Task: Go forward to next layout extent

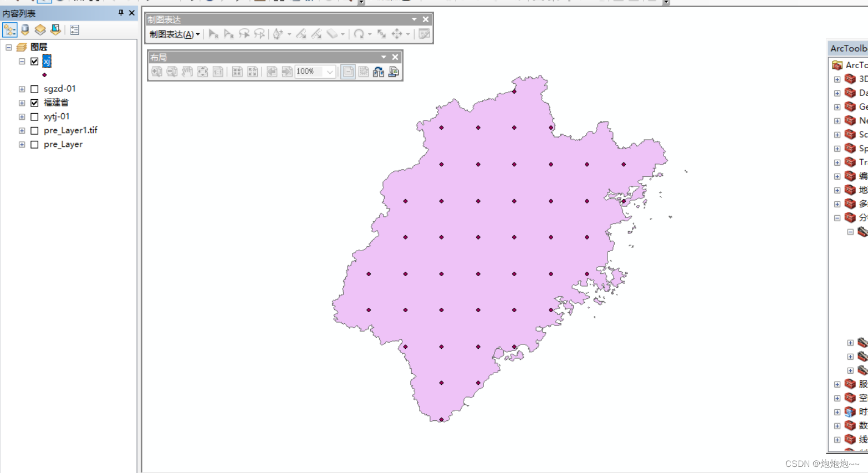Action: [287, 72]
